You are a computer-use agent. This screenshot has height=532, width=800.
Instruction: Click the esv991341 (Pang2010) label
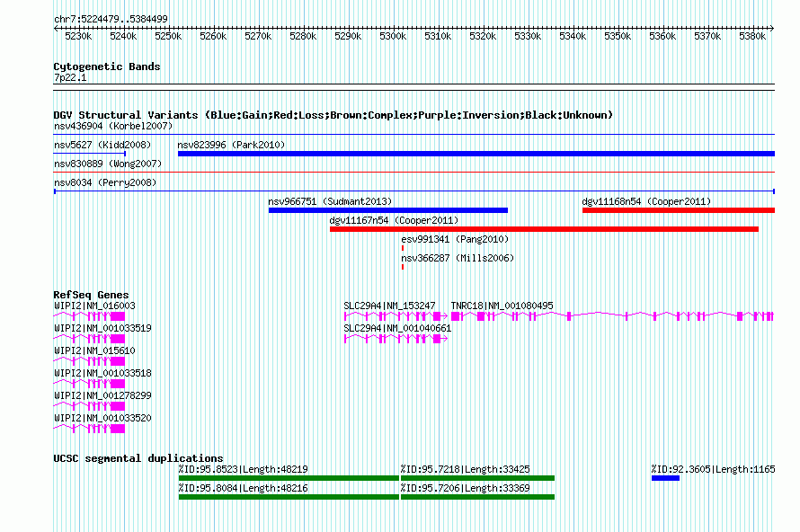(x=455, y=239)
